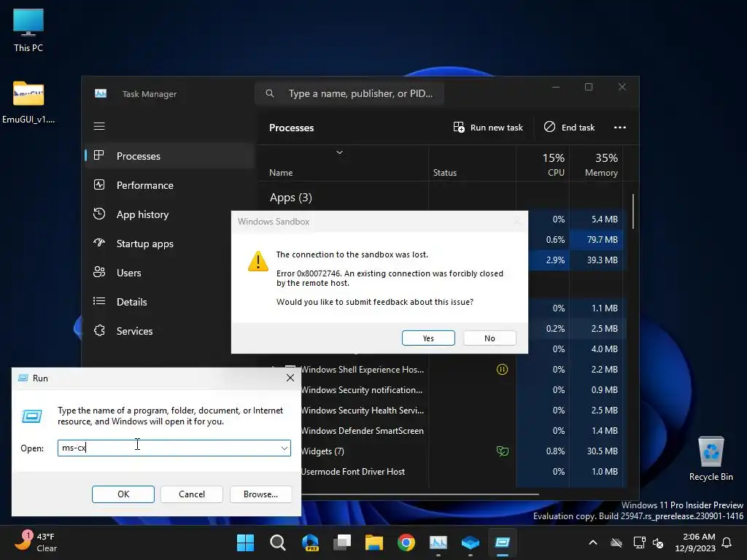Select the EmuGUI folder on the desktop
The image size is (747, 560).
point(28,102)
